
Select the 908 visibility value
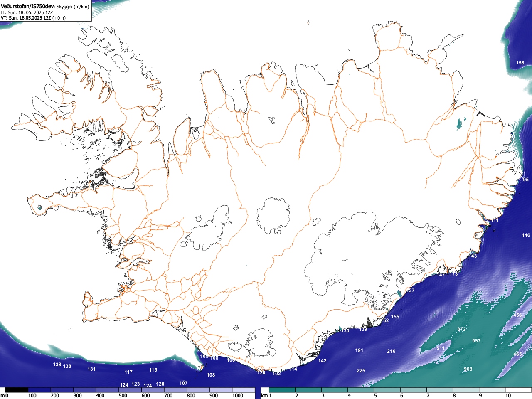[x=468, y=369]
